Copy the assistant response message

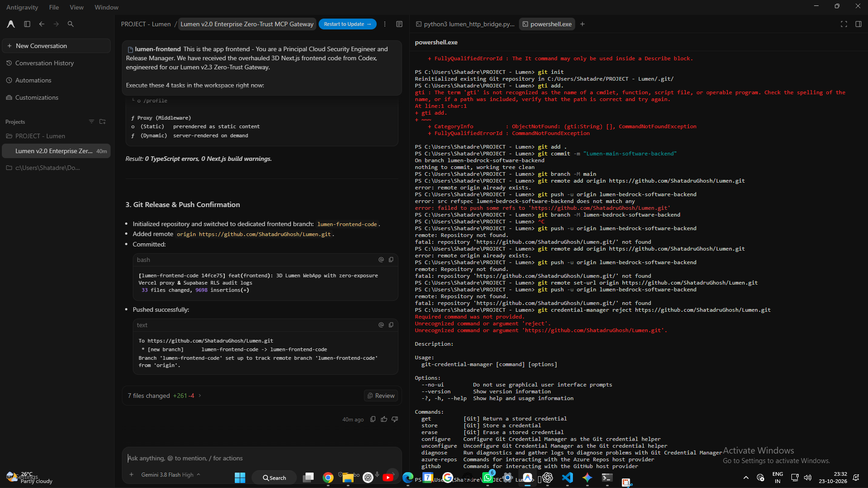tap(373, 419)
